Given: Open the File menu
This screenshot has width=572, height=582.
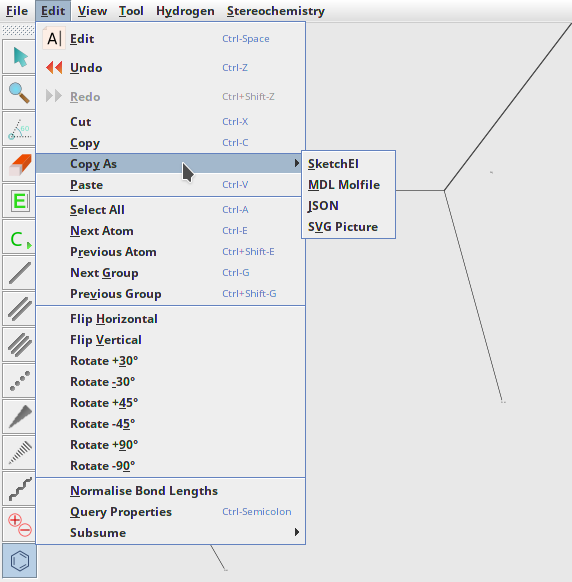Looking at the screenshot, I should [17, 11].
